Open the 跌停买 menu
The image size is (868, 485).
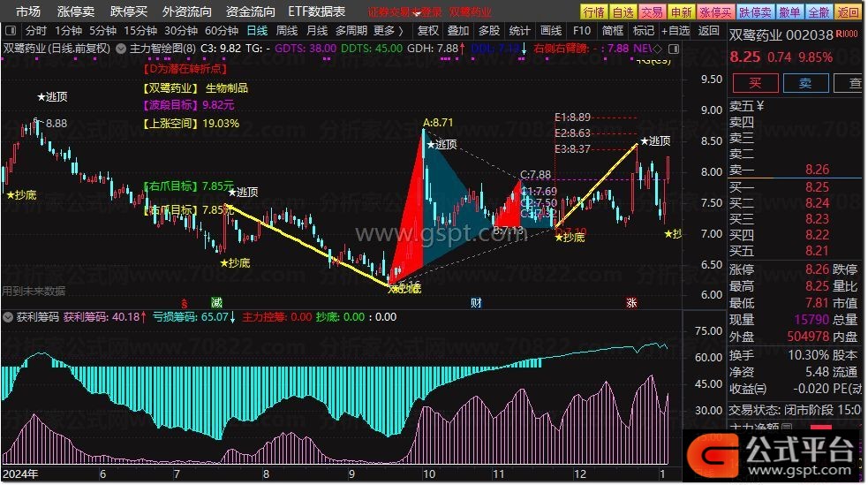tap(128, 11)
